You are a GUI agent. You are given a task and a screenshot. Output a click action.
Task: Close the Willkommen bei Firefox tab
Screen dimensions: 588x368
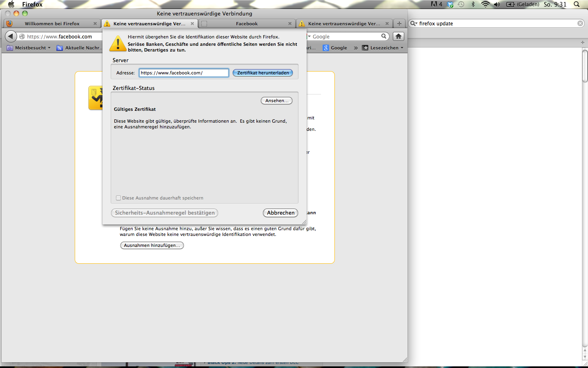click(95, 24)
